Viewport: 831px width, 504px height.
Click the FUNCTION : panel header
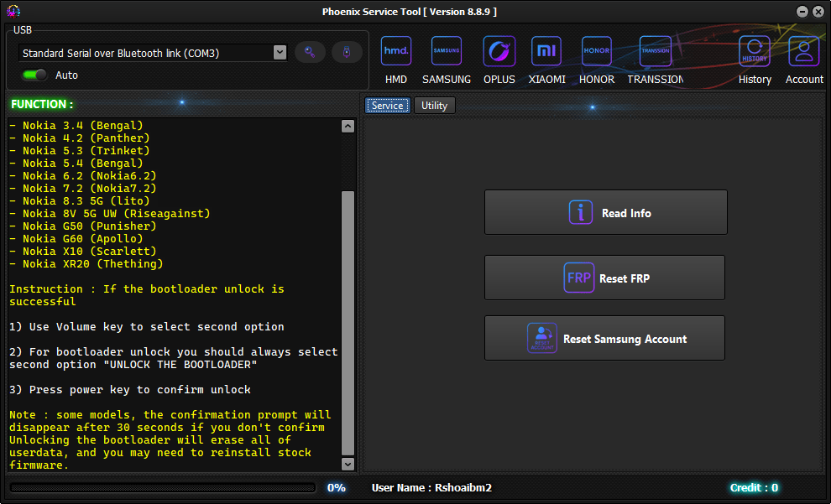tap(43, 104)
